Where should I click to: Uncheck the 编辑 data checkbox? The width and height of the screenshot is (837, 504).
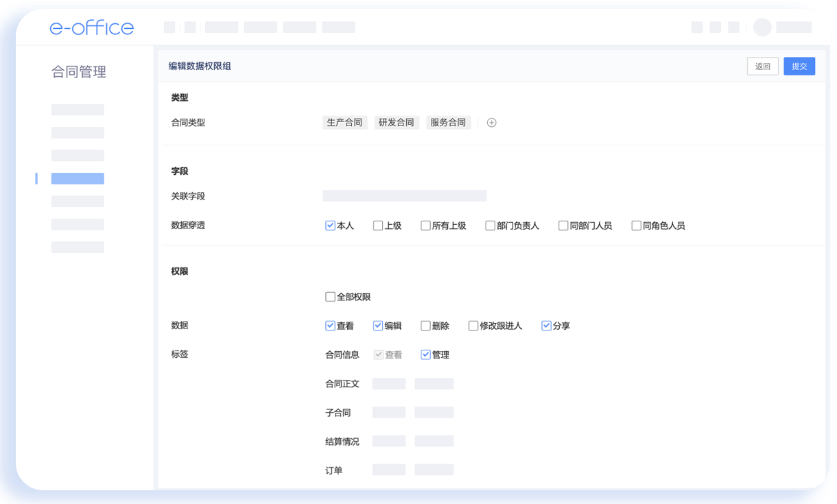pos(378,326)
